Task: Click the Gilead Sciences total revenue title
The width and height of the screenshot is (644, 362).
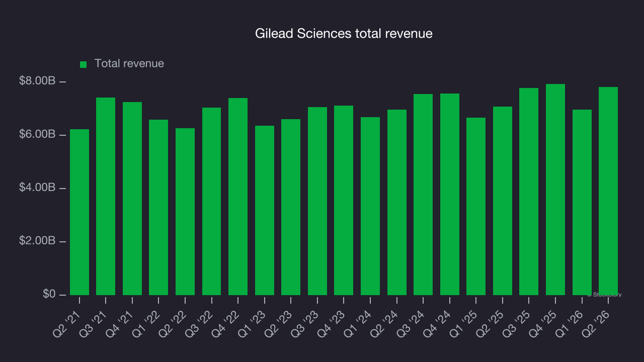Action: (x=344, y=34)
